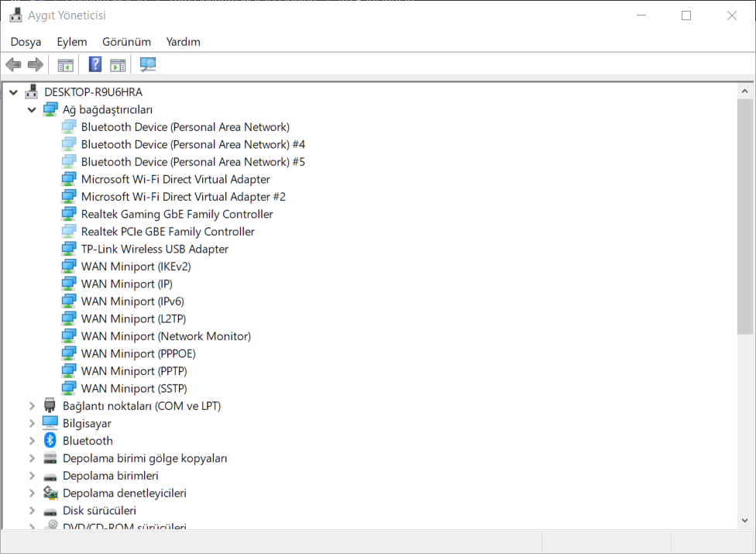Click the Forward arrow toolbar icon
This screenshot has height=554, width=756.
coord(35,64)
